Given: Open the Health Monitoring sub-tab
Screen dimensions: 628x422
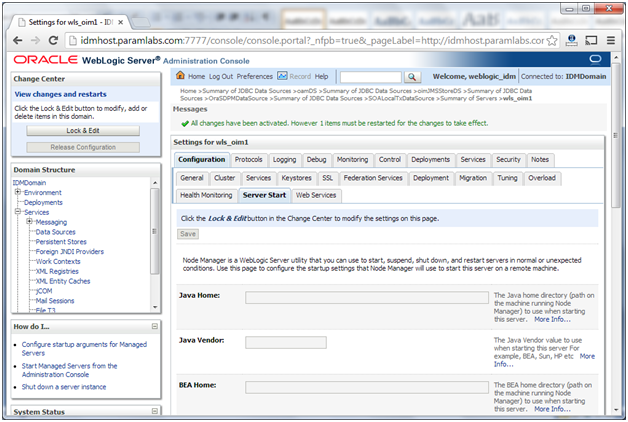Looking at the screenshot, I should [206, 195].
